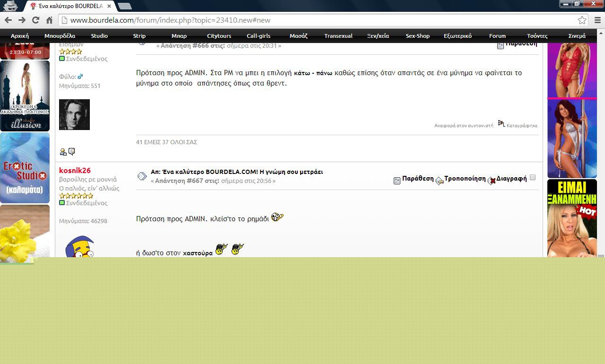Click Τροποποίηση edit button on kosnik26 post

(x=440, y=180)
